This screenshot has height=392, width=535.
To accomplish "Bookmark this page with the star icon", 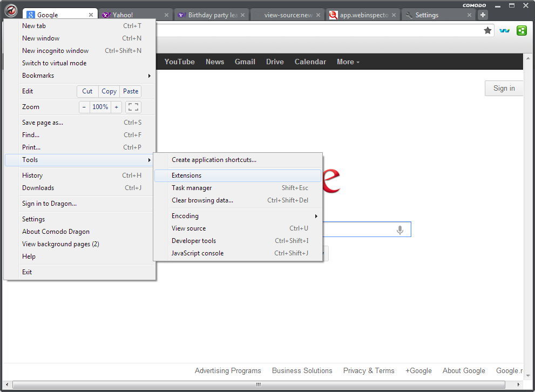I will (x=489, y=31).
